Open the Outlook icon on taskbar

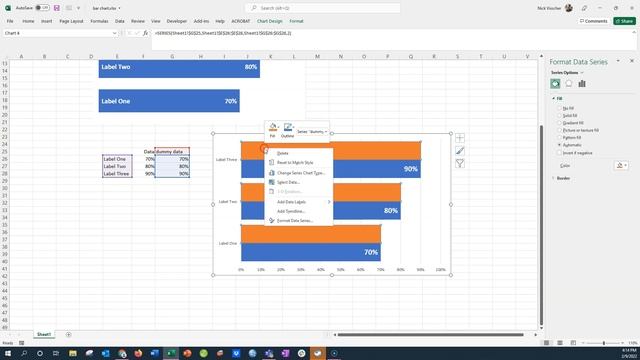point(105,353)
